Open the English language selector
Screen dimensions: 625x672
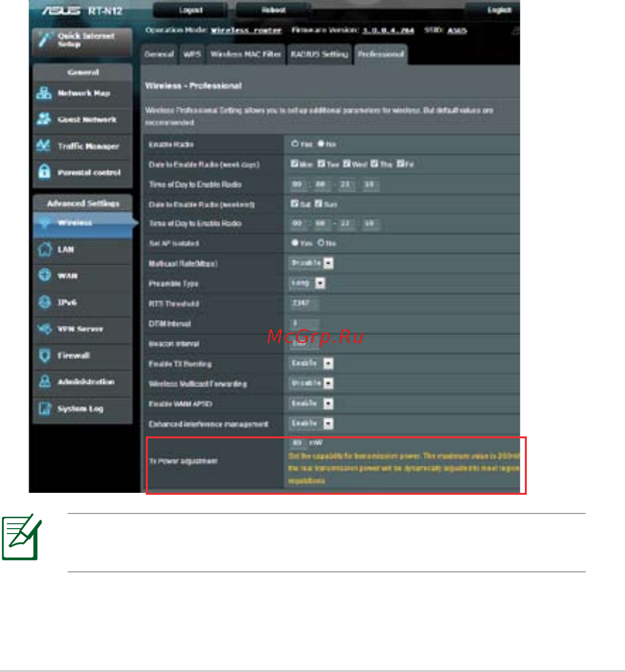pos(499,10)
